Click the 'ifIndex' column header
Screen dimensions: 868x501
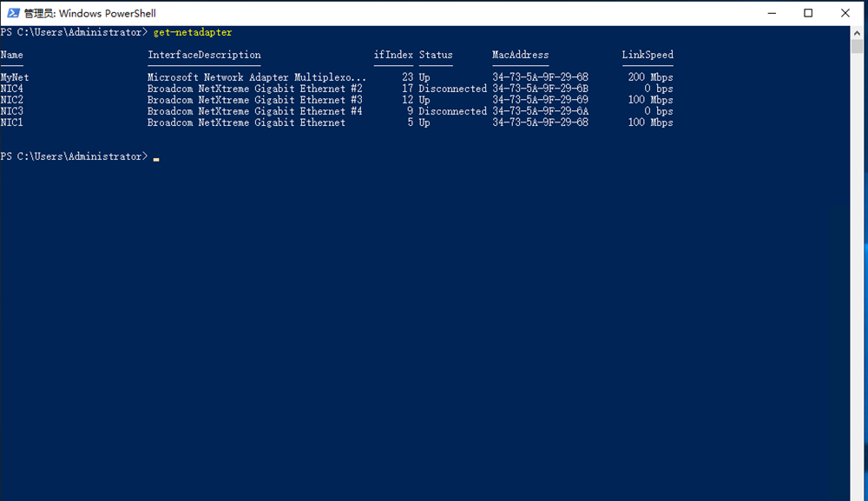coord(393,55)
